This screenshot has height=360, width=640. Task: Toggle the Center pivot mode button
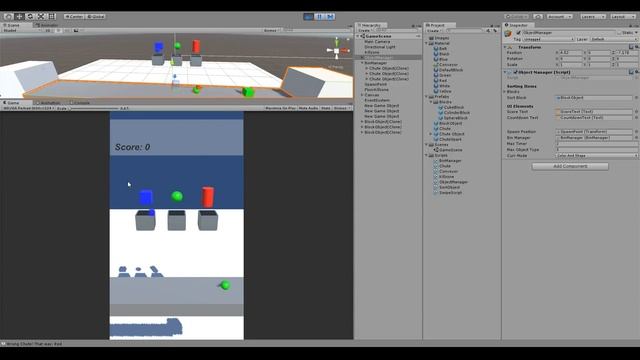pos(74,16)
